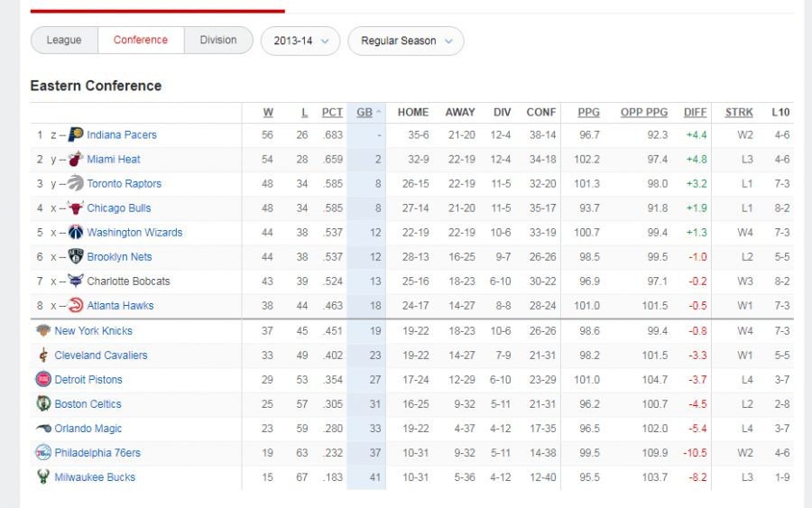812x508 pixels.
Task: Click the Milwaukee Bucks team logo
Action: (43, 476)
